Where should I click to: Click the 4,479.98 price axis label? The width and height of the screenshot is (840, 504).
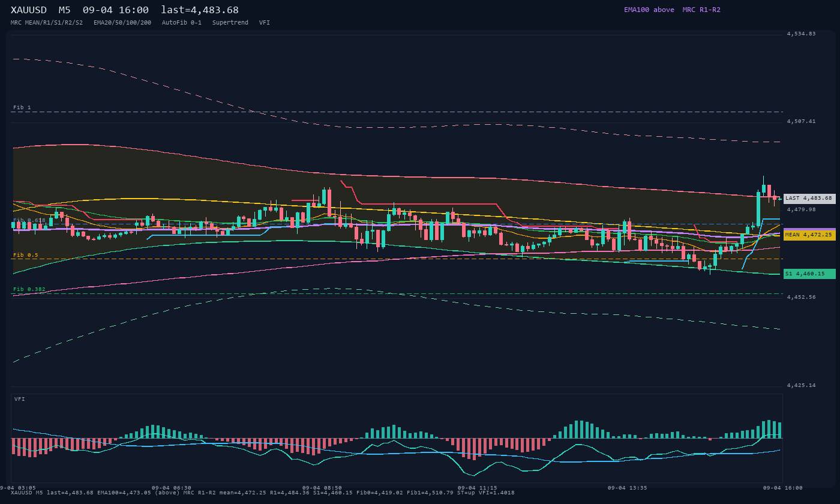pyautogui.click(x=801, y=209)
